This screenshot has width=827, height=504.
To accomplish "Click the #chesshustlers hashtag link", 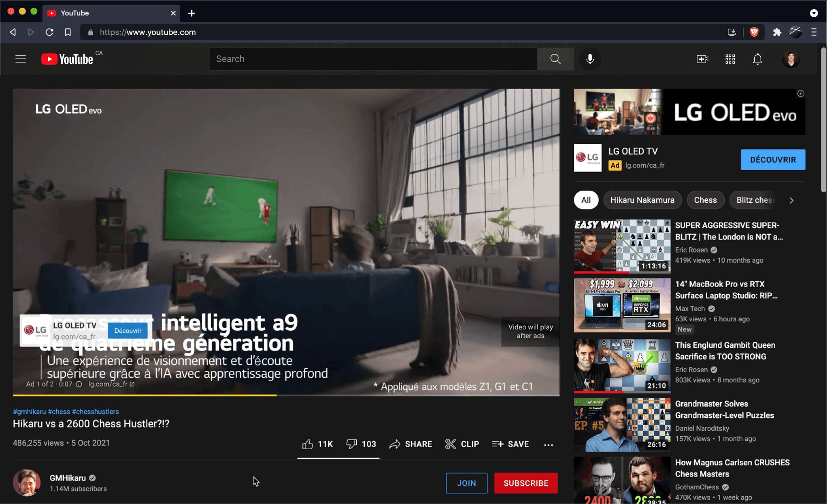I will (95, 411).
